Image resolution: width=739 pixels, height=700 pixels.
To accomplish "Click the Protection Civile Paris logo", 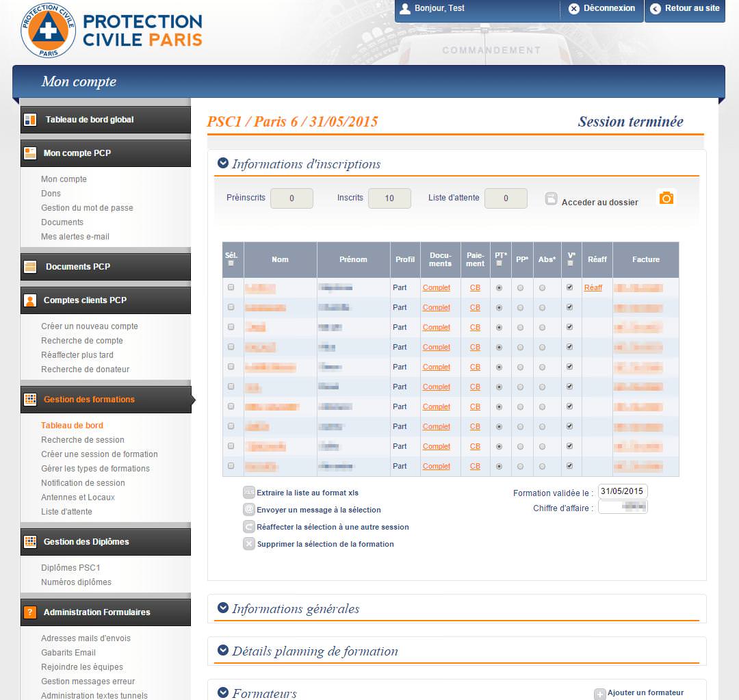I will [x=112, y=31].
